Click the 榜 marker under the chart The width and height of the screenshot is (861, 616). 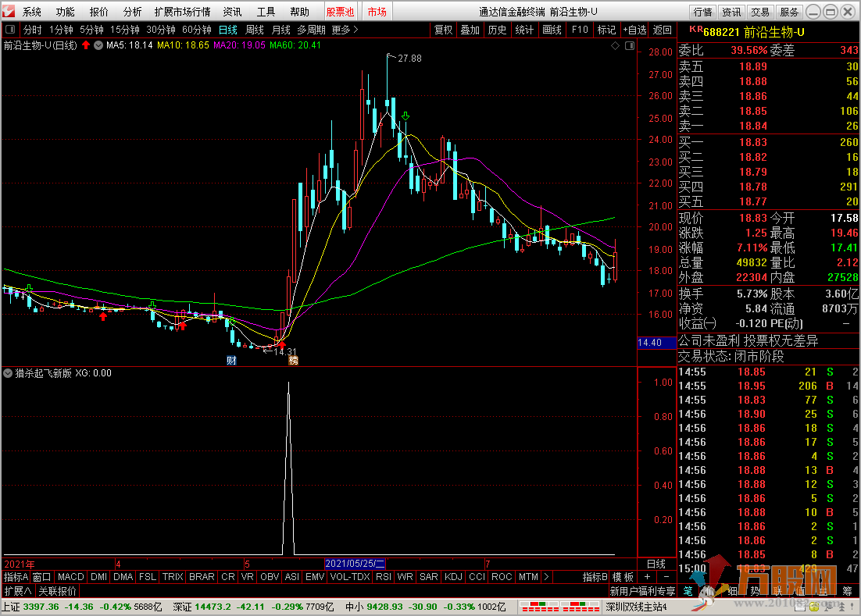click(293, 361)
